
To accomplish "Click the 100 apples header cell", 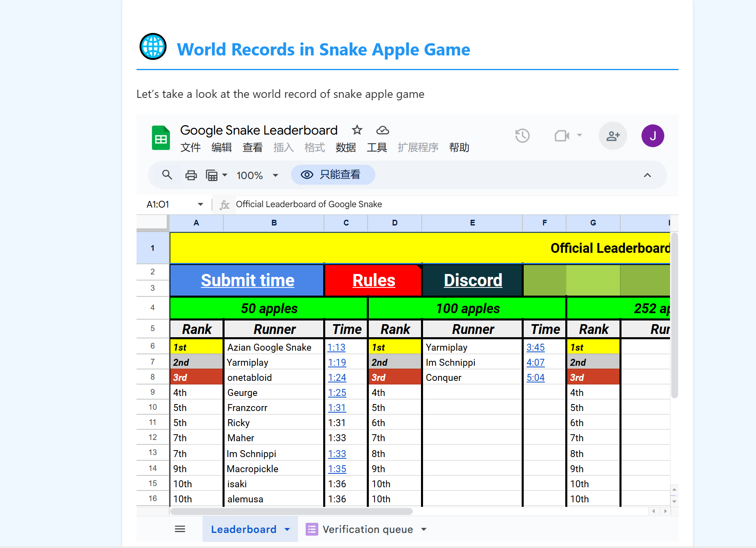I will pos(467,308).
